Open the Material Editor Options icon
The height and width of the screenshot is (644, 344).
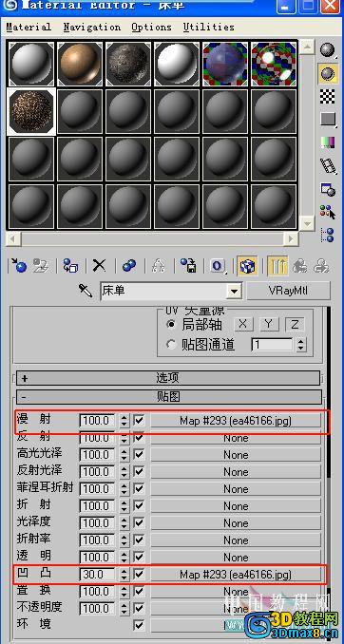[328, 189]
